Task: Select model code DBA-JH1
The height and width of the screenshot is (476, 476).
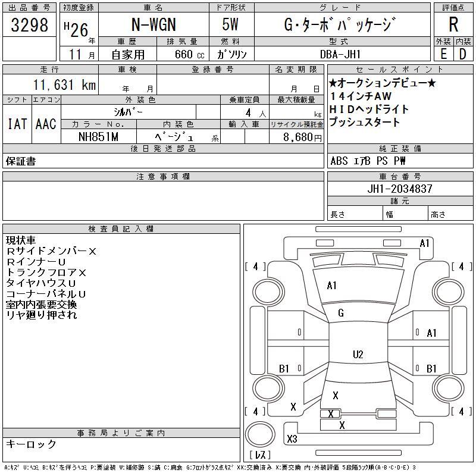Action: [340, 54]
